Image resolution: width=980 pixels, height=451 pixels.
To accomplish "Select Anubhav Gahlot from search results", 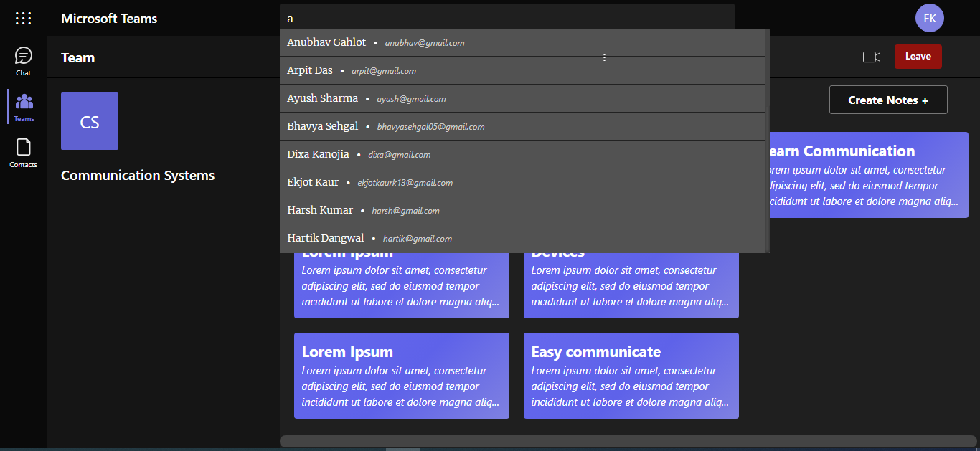I will point(522,42).
